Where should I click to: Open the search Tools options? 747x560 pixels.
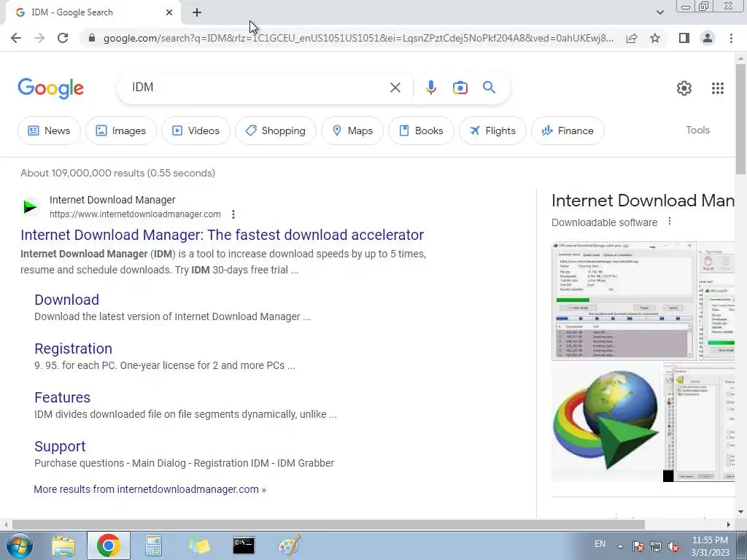[x=697, y=130]
